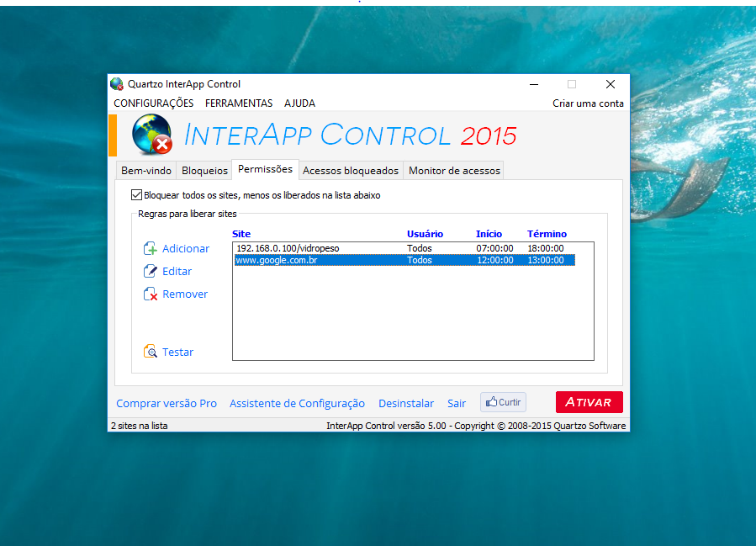The image size is (756, 546).
Task: Switch to the Bloqueios tab
Action: pyautogui.click(x=204, y=171)
